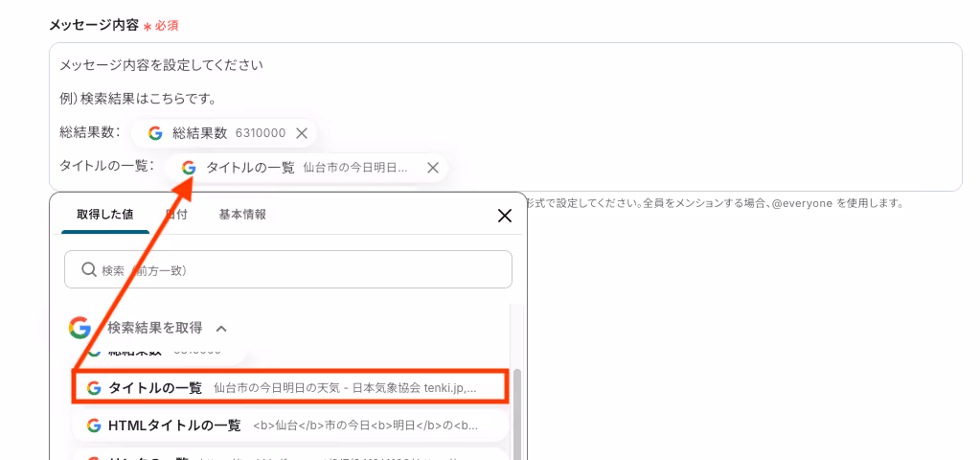Remove the 総結果数 chip from message

pyautogui.click(x=302, y=133)
